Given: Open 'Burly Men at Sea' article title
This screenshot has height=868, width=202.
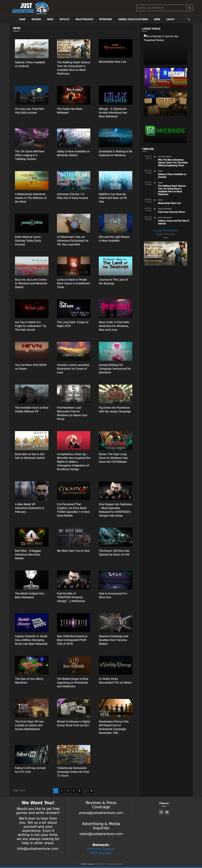Looking at the screenshot, I should (30, 456).
